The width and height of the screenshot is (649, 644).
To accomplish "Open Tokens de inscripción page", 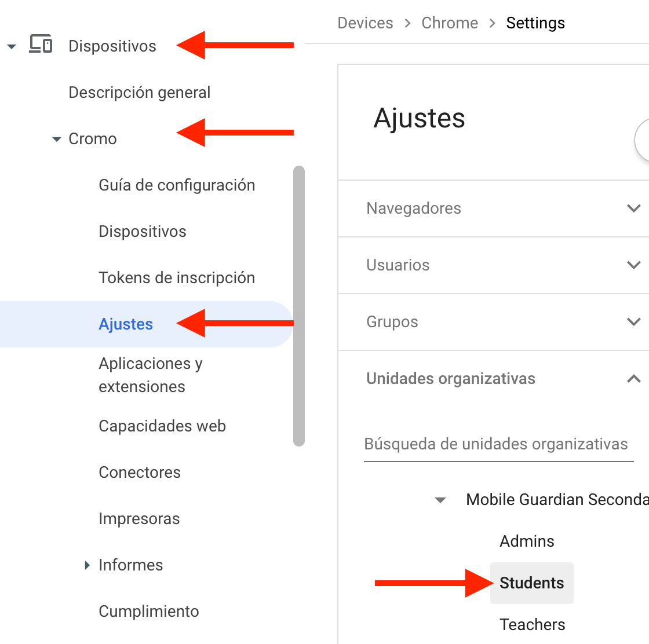I will click(x=177, y=278).
